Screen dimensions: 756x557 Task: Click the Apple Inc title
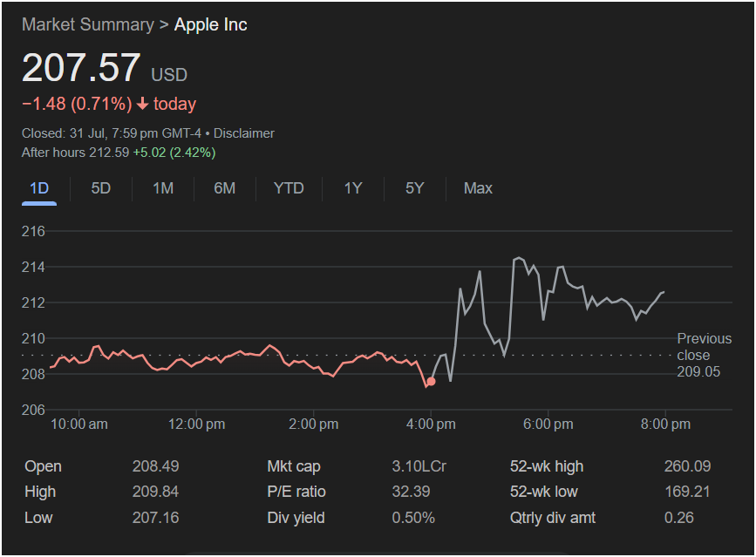[x=211, y=24]
